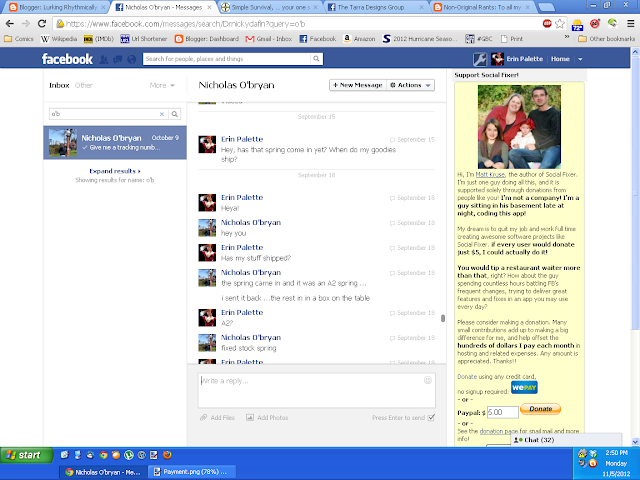
Task: Toggle Press Enter to send checkbox
Action: [431, 418]
